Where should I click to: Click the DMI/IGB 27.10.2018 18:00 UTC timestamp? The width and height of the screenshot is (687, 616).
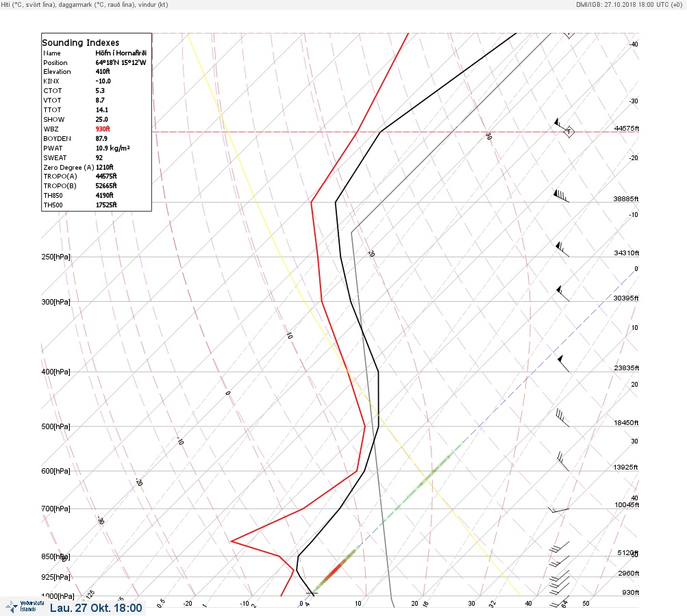[x=629, y=4]
